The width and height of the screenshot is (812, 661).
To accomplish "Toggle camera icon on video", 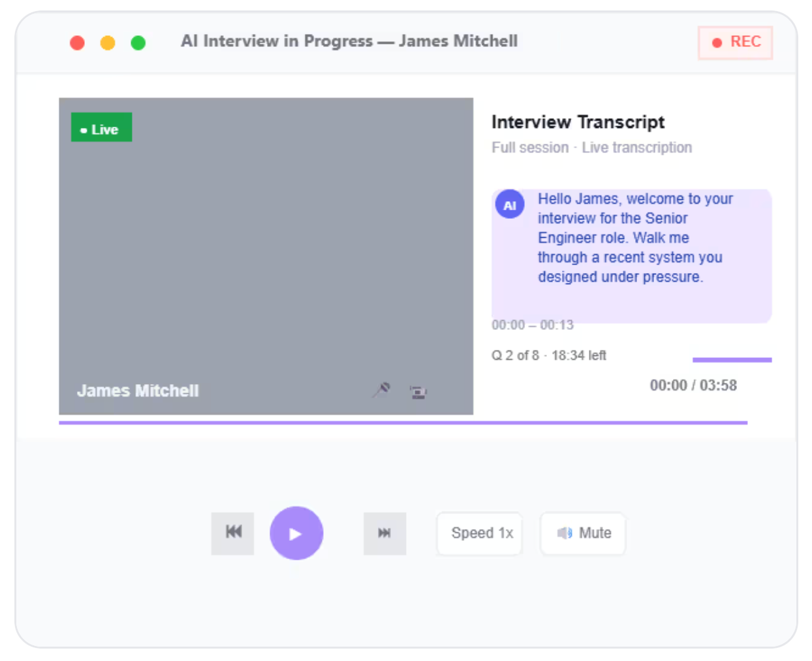I will coord(418,392).
